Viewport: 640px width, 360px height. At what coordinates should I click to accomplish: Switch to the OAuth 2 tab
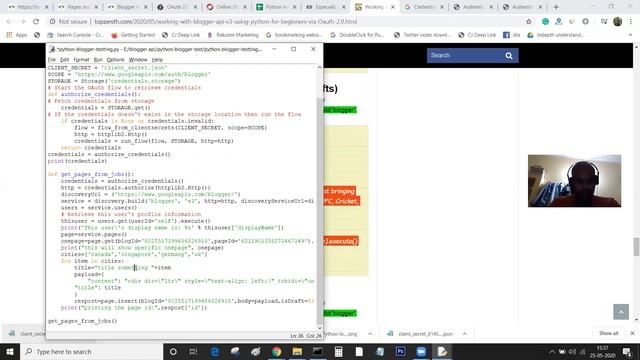click(x=178, y=7)
